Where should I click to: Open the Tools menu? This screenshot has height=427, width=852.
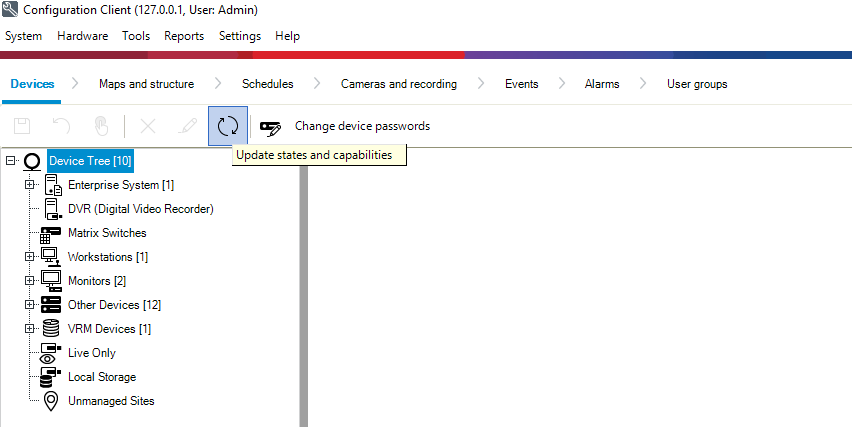coord(136,36)
